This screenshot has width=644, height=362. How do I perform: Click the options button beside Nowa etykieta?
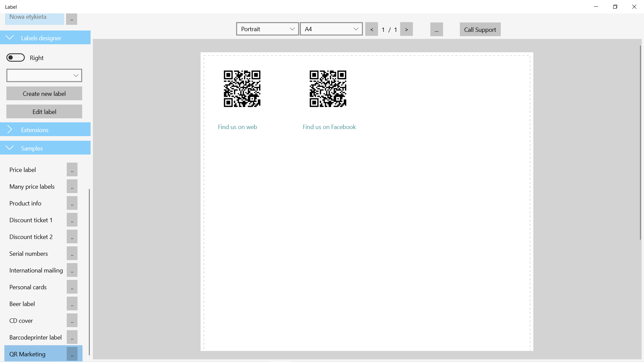[72, 19]
